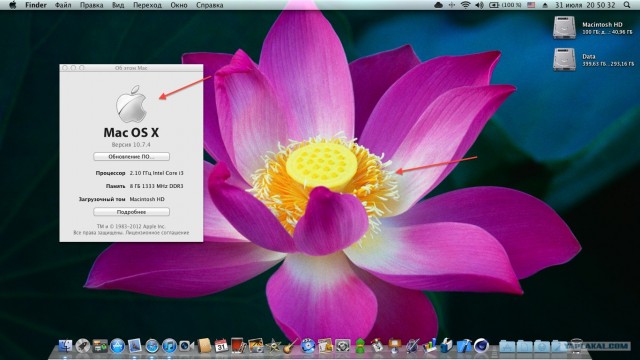Open the volume control in menu bar
Viewport: 640px width, 360px height.
[479, 5]
